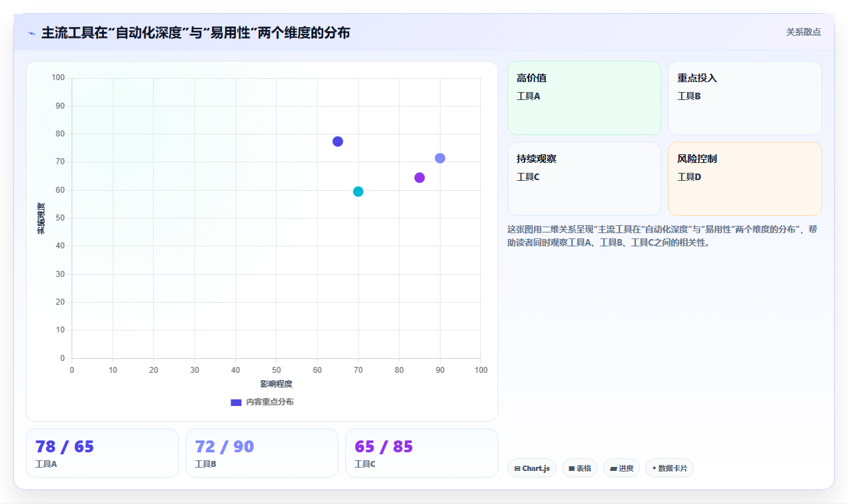848x504 pixels.
Task: Click the 进度 tag chip
Action: 621,468
